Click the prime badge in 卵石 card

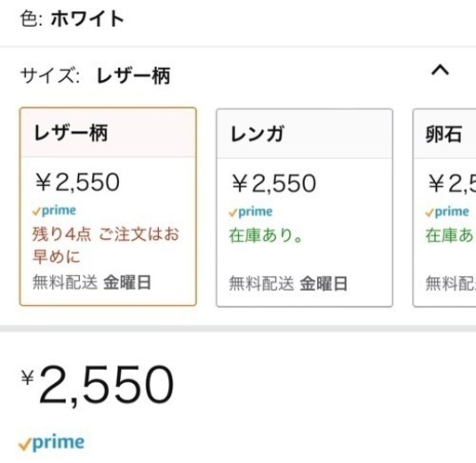click(x=447, y=212)
